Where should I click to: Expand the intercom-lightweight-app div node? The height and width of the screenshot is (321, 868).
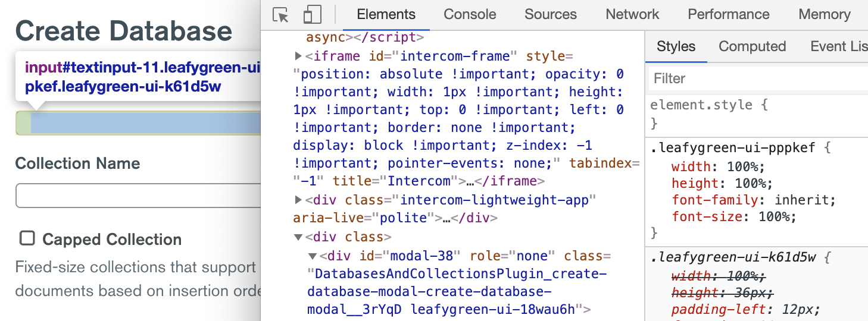(x=299, y=200)
